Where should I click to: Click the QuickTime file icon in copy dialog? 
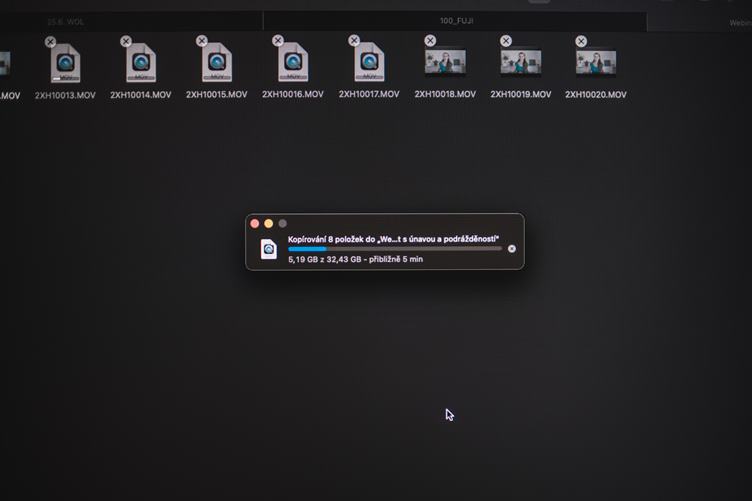click(269, 249)
